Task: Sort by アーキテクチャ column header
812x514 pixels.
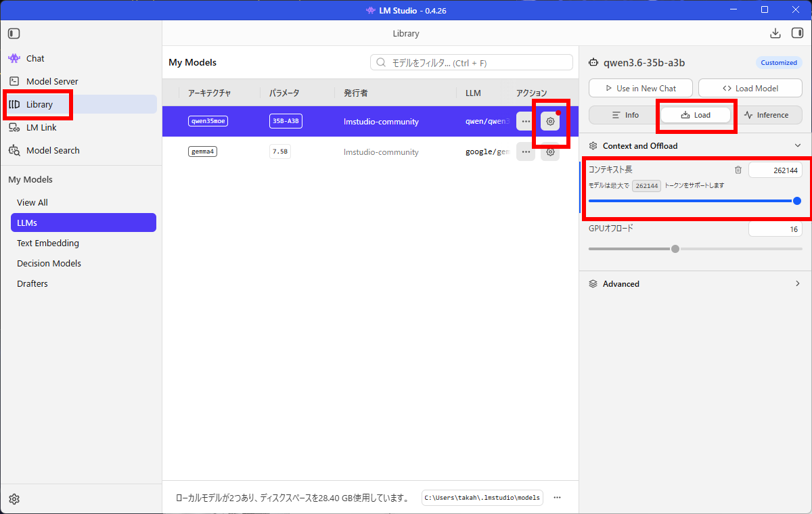Action: coord(209,93)
